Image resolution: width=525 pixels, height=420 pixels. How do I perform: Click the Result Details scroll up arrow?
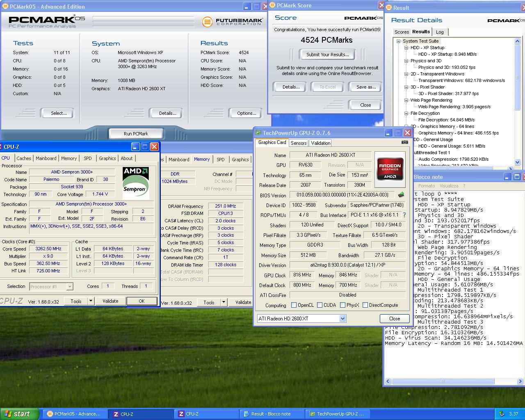(517, 41)
